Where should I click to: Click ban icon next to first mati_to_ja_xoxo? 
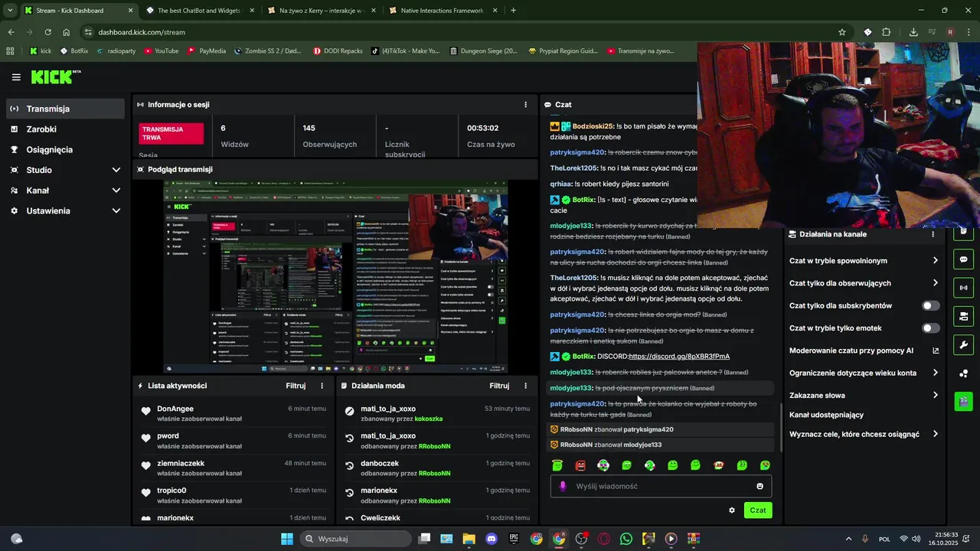point(349,411)
